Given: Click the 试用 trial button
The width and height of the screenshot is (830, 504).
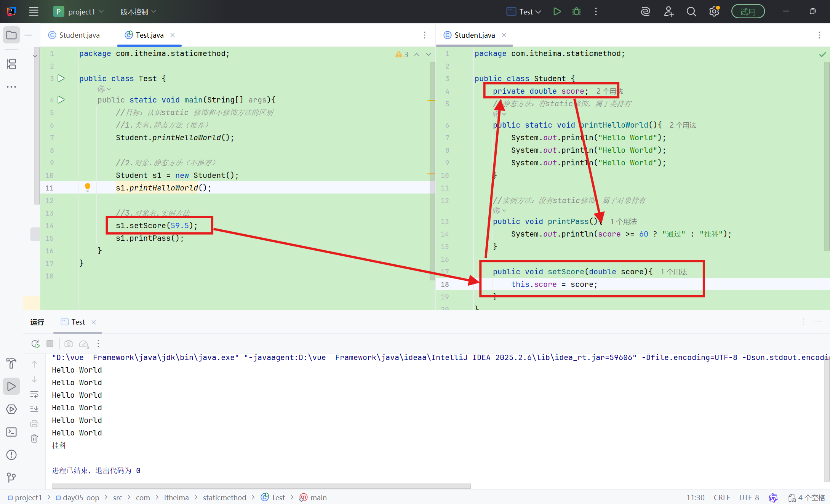Looking at the screenshot, I should click(747, 11).
